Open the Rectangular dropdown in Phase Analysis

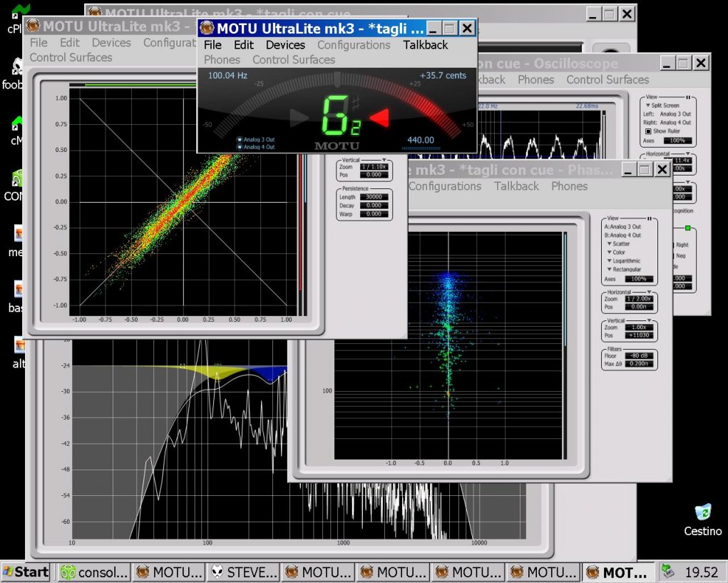tap(624, 270)
